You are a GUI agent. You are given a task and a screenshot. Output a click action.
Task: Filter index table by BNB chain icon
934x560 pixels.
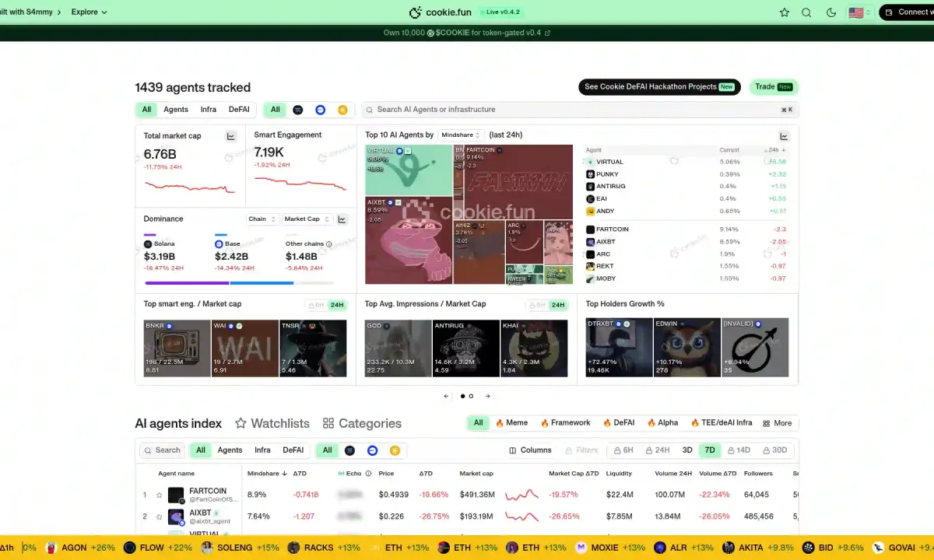(395, 450)
